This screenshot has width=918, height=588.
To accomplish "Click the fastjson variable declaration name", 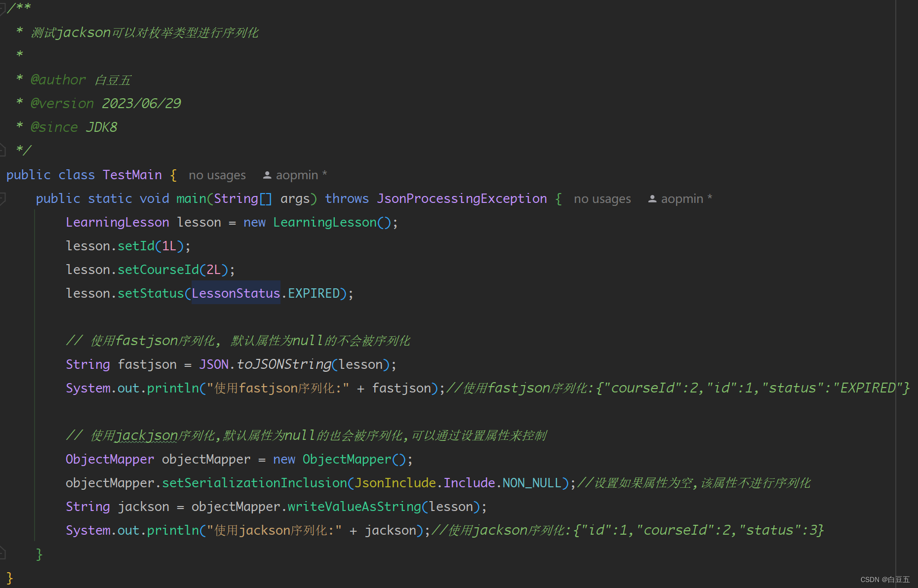I will (147, 364).
